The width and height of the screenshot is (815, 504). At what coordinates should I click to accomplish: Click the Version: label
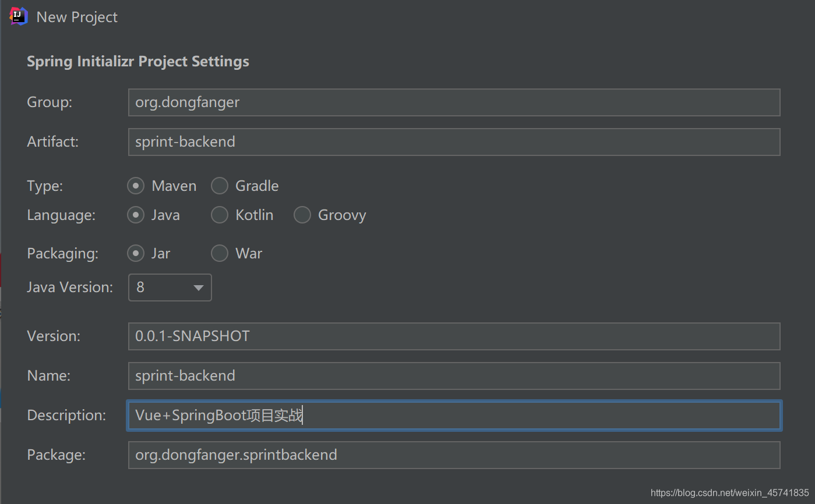tap(54, 336)
